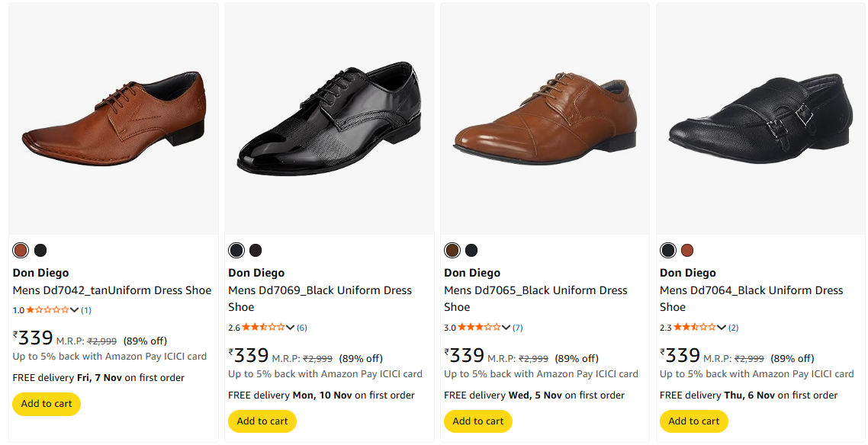Click the black monk strap shoe image

click(760, 119)
